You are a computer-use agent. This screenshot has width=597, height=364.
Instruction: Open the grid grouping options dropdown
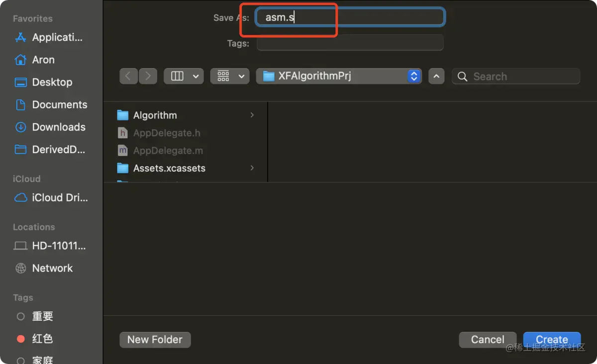tap(230, 76)
